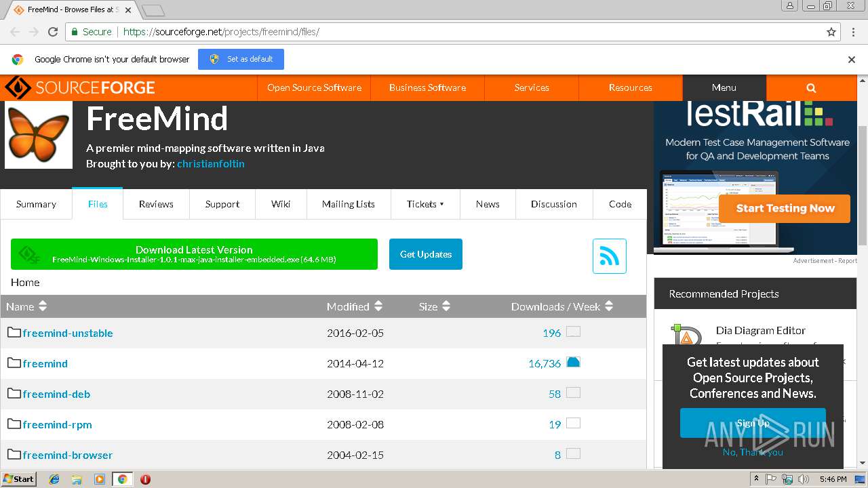Click Start Testing Now ad button
868x488 pixels.
(785, 208)
